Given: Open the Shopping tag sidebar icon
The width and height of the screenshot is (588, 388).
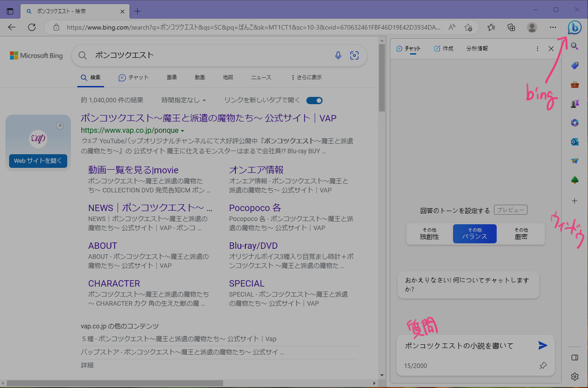Looking at the screenshot, I should pyautogui.click(x=574, y=66).
